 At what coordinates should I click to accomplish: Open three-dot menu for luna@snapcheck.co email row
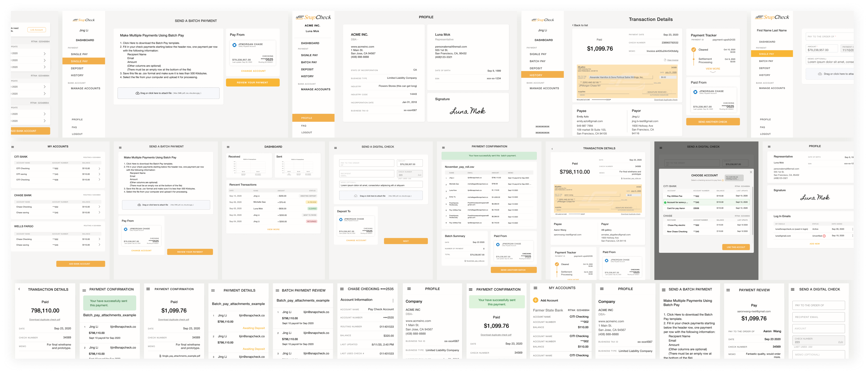coord(852,229)
